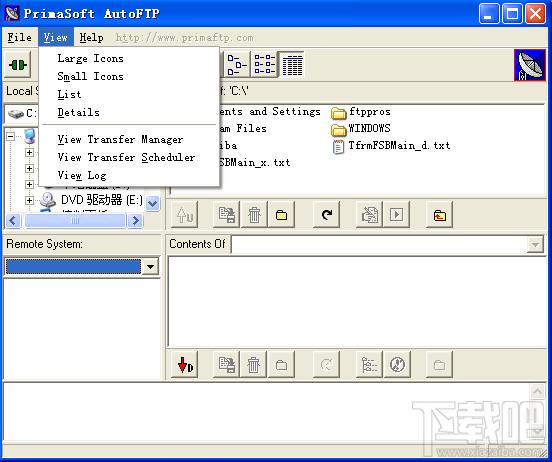The image size is (552, 462).
Task: Choose Details from the View menu
Action: [129, 112]
